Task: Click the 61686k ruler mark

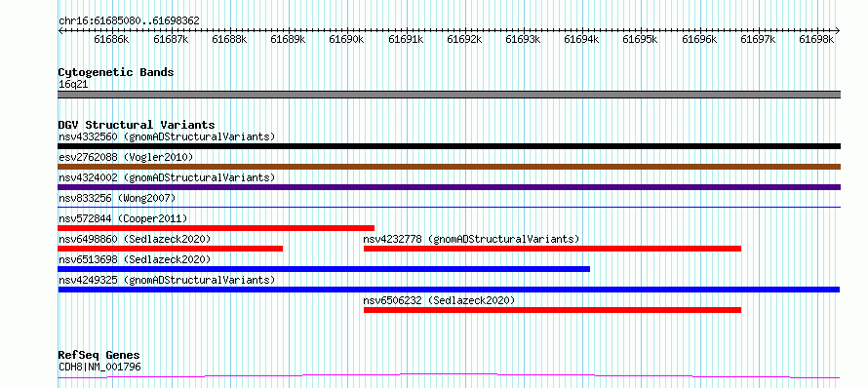Action: 111,39
